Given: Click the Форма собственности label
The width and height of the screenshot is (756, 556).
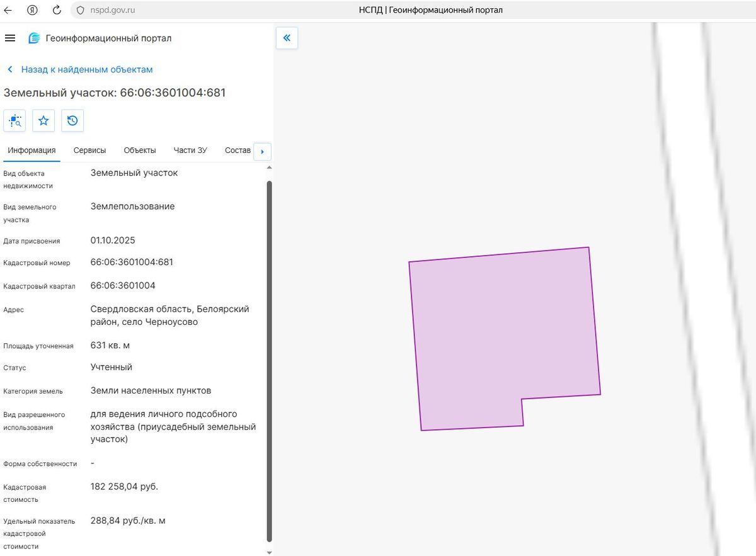Looking at the screenshot, I should pos(40,463).
